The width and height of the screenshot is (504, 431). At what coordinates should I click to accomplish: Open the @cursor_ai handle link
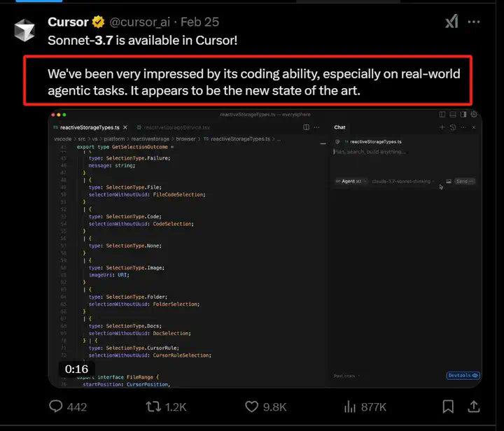[x=139, y=22]
